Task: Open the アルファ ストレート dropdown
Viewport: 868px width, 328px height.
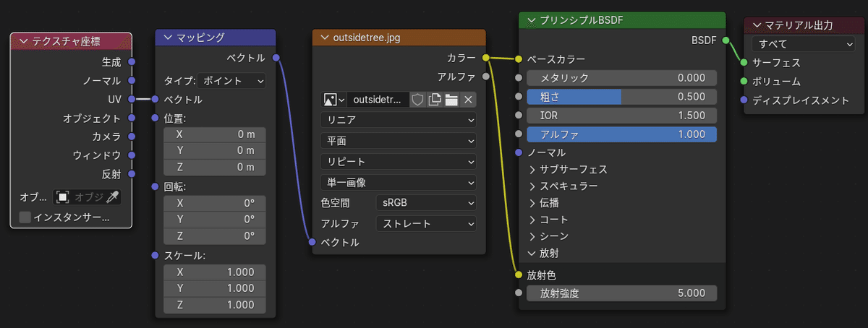Action: (x=426, y=224)
